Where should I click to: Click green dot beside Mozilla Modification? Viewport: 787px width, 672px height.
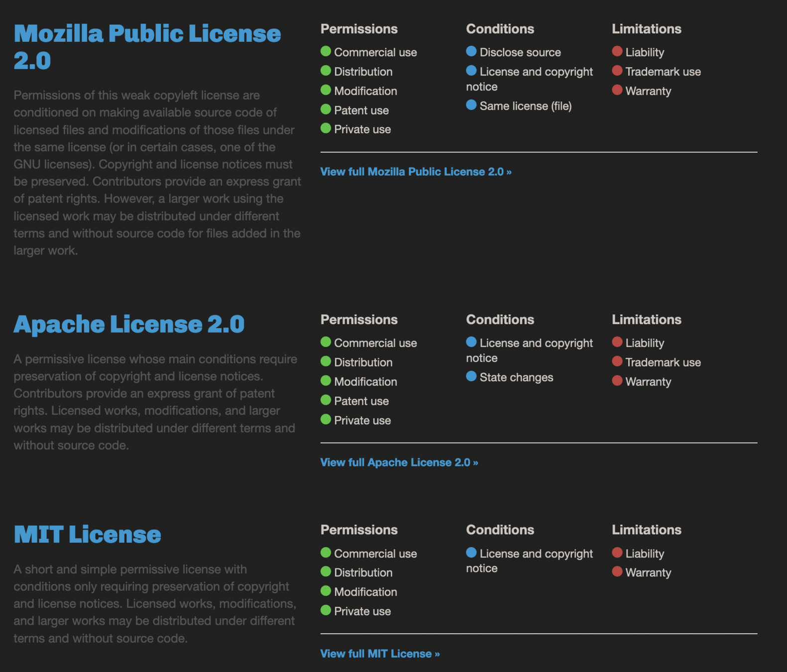click(x=326, y=90)
